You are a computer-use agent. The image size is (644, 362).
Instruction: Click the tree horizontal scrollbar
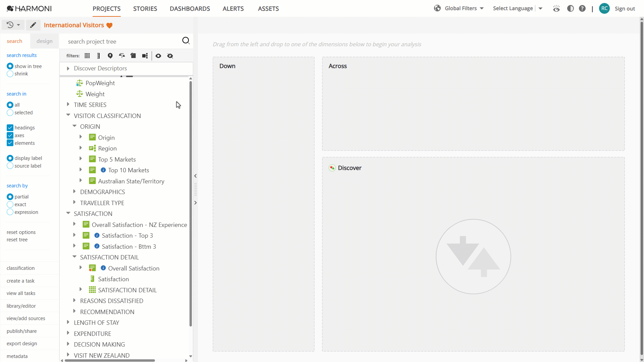(x=110, y=360)
